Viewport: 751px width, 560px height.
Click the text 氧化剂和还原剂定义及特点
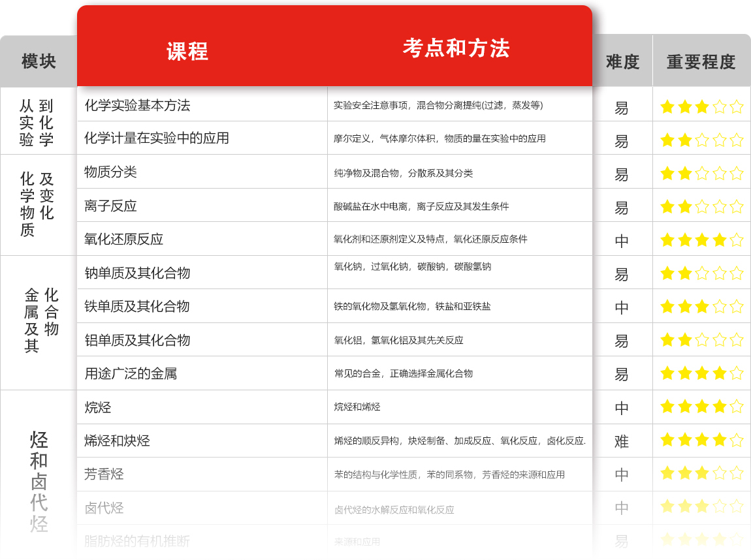point(389,240)
